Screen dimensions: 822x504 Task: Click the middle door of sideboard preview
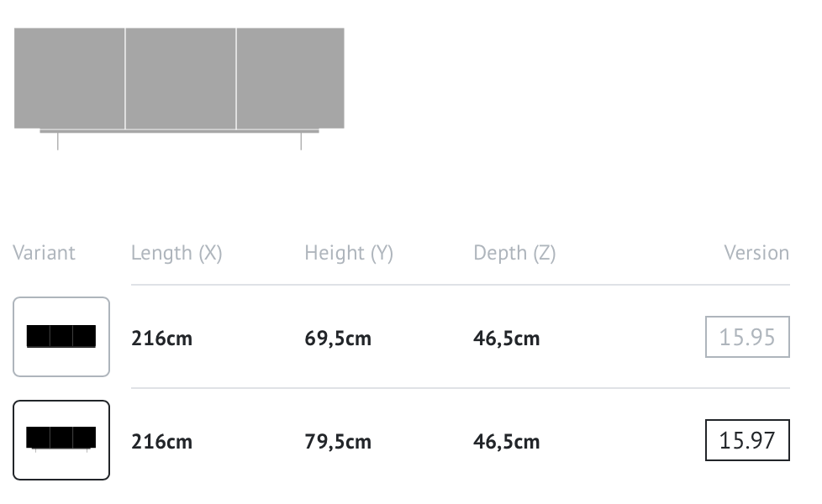tap(181, 78)
